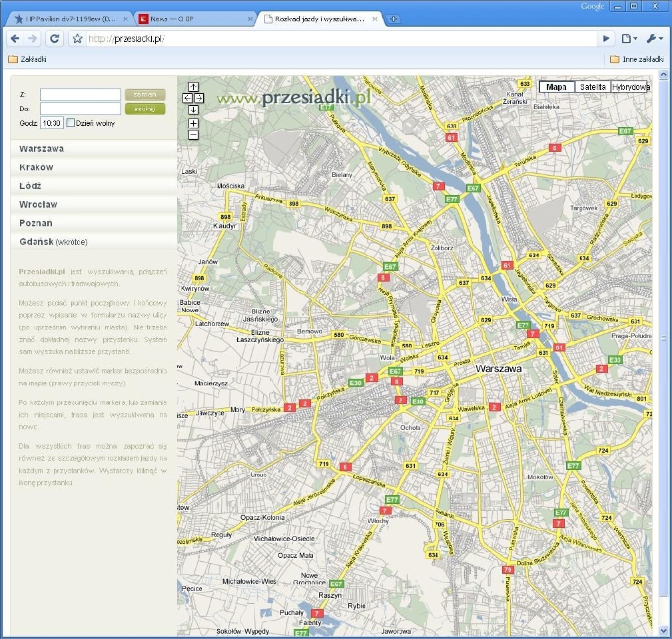
Task: Expand the Kraków city section
Action: (x=37, y=167)
